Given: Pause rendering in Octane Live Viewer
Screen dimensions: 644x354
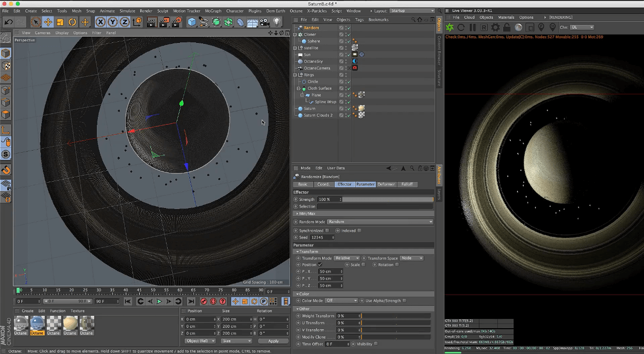Looking at the screenshot, I should [472, 27].
